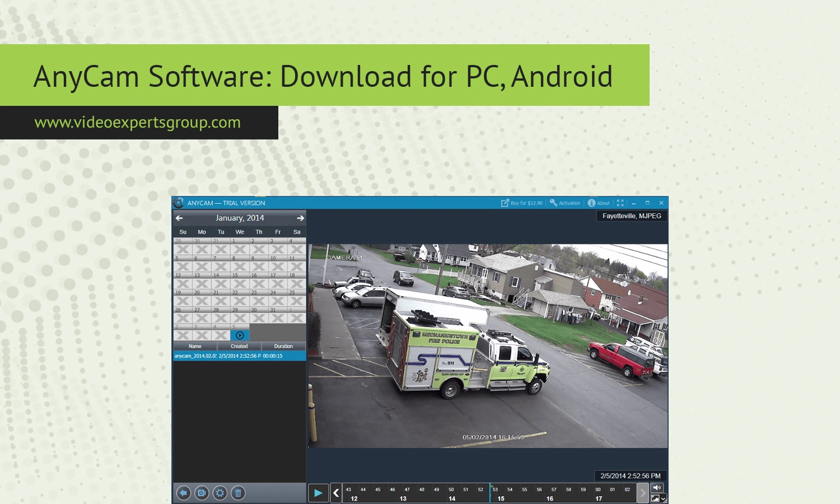Click the www.videoexpertsgroup.com link
840x504 pixels.
(x=137, y=122)
